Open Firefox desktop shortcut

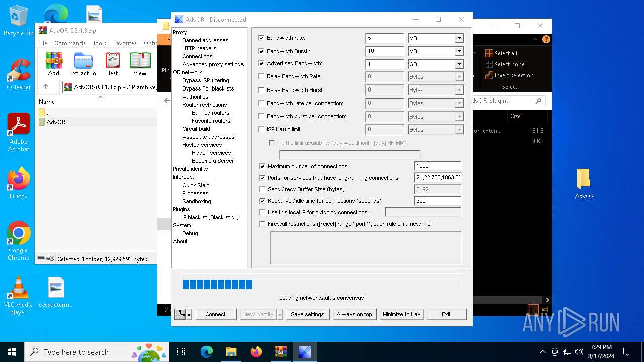click(19, 183)
